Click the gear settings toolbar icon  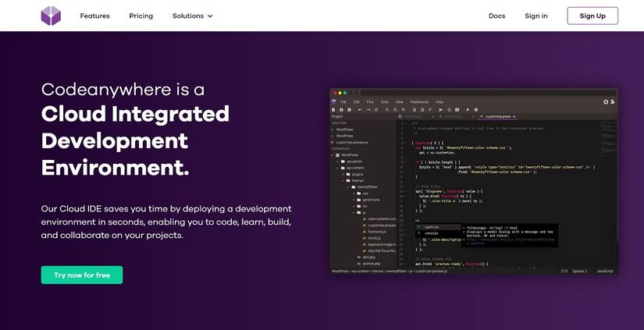point(476,109)
